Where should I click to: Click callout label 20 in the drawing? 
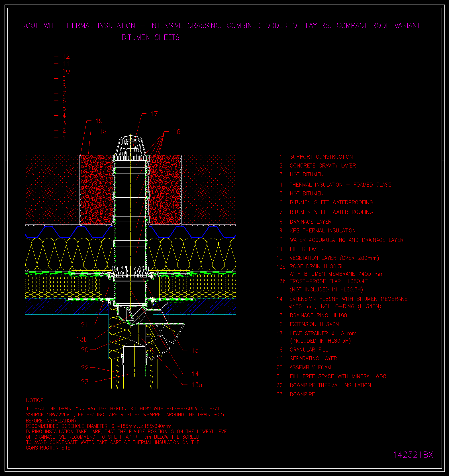(85, 350)
